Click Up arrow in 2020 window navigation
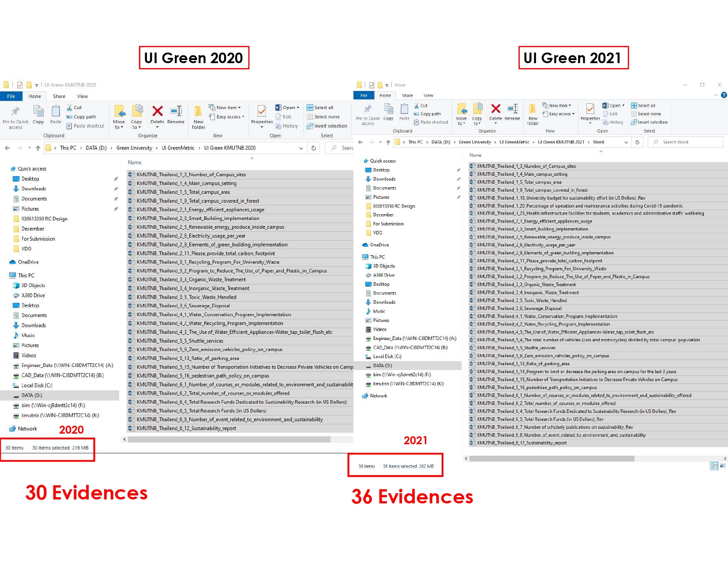728x563 pixels. point(38,148)
